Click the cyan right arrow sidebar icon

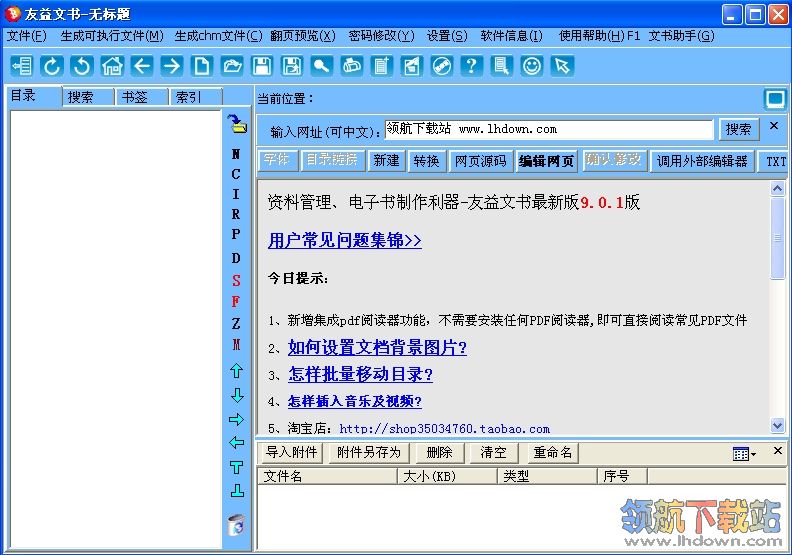(x=236, y=419)
